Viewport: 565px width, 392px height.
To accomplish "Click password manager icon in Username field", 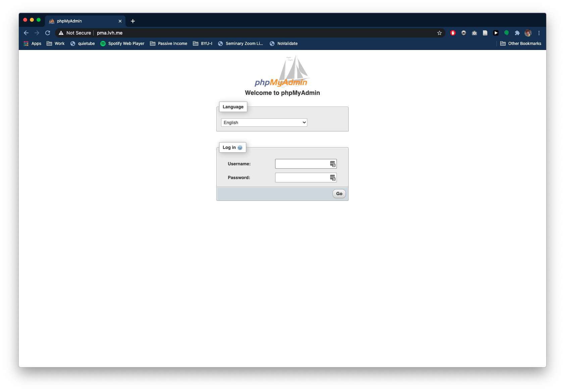I will 332,164.
